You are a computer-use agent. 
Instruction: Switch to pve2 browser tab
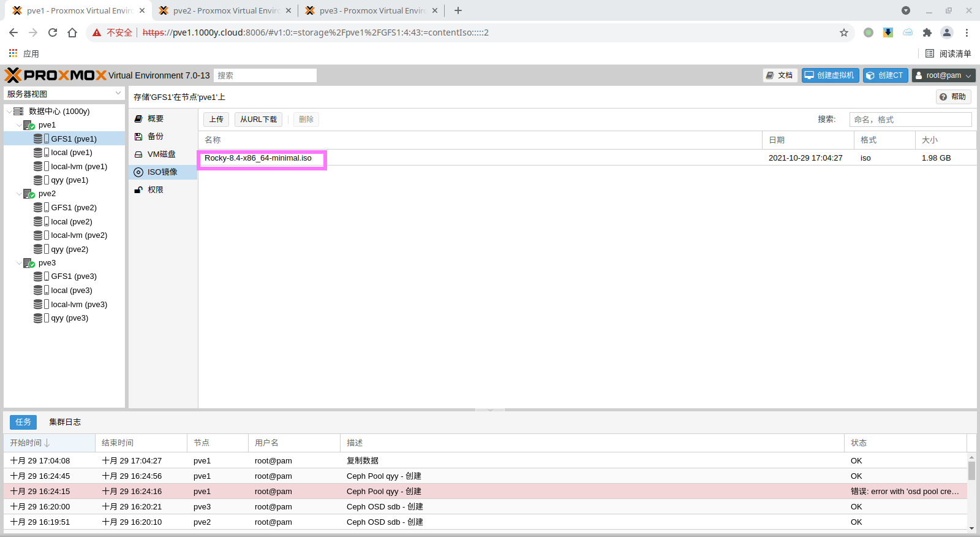(x=225, y=10)
